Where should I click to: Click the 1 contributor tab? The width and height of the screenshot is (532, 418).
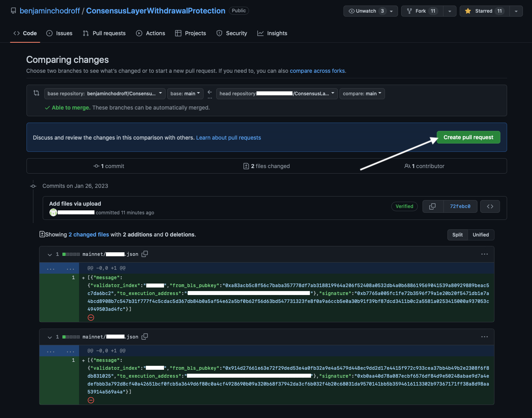[424, 166]
